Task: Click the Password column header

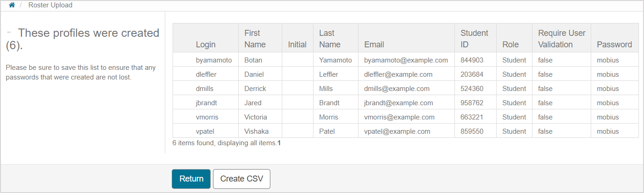Action: click(614, 45)
